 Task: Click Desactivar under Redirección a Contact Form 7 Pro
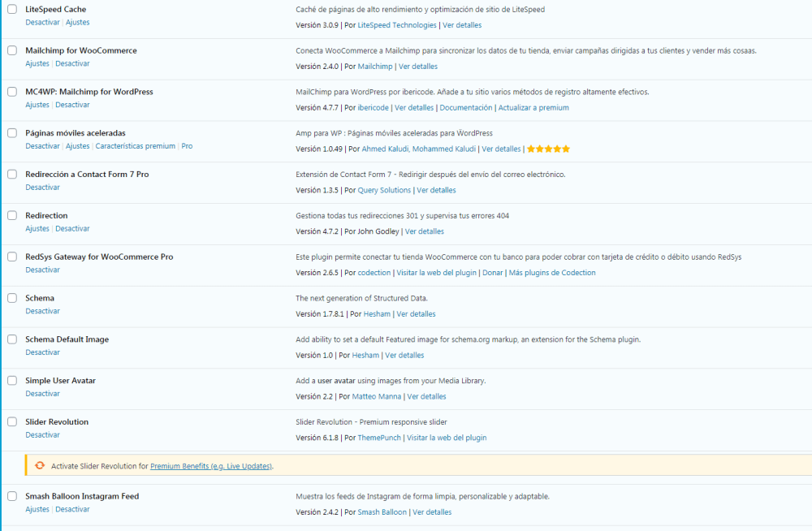click(x=42, y=188)
